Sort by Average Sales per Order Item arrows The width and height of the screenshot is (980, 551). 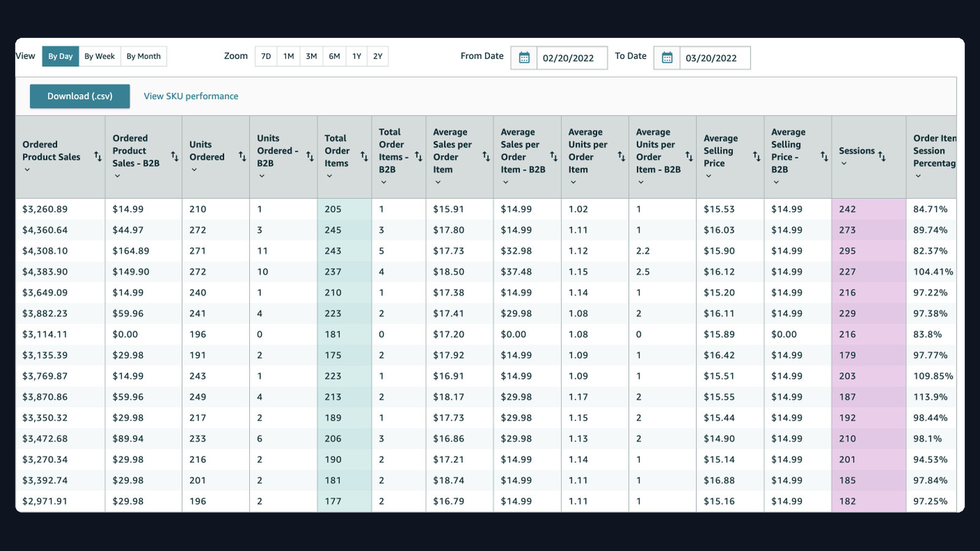coord(486,157)
